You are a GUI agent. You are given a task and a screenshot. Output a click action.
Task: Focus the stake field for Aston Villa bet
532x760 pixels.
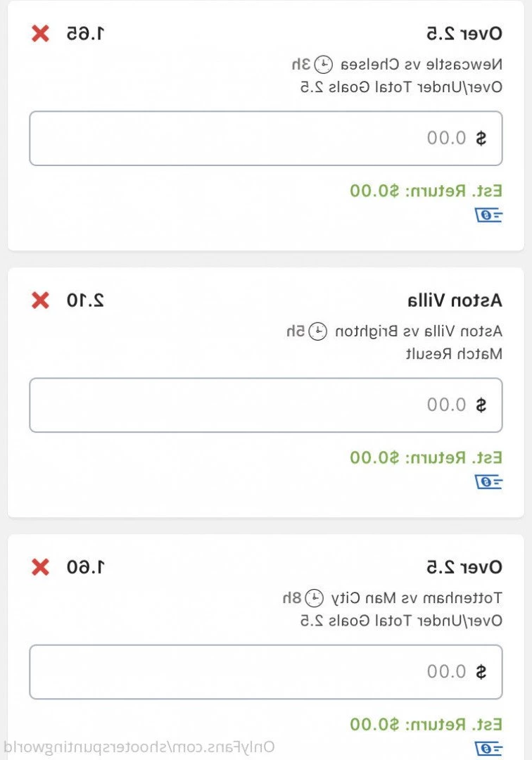click(x=265, y=405)
